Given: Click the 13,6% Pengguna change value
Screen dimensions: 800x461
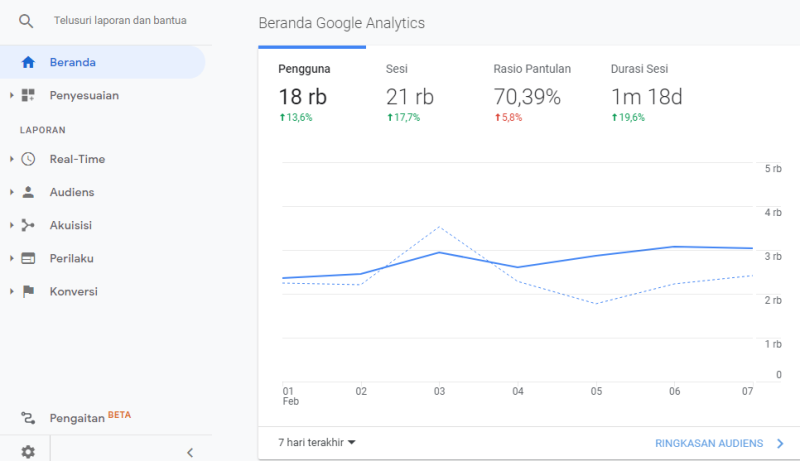Looking at the screenshot, I should (296, 117).
